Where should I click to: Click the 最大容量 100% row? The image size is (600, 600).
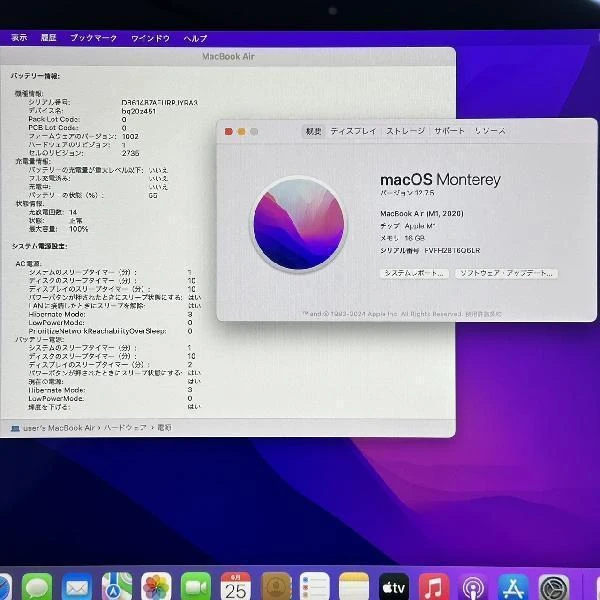58,229
